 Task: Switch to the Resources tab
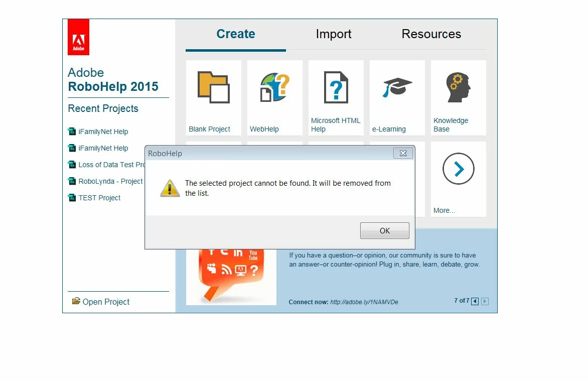pyautogui.click(x=431, y=34)
